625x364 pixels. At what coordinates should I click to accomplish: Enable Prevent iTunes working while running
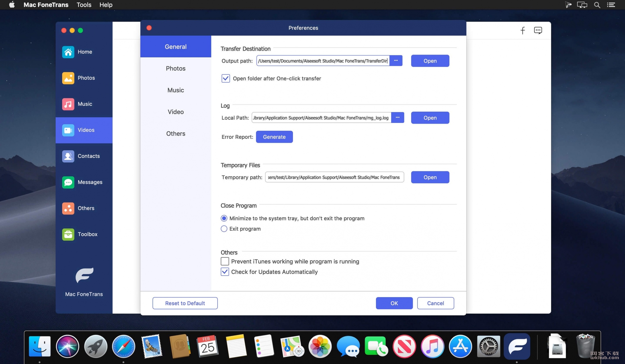[x=225, y=262]
